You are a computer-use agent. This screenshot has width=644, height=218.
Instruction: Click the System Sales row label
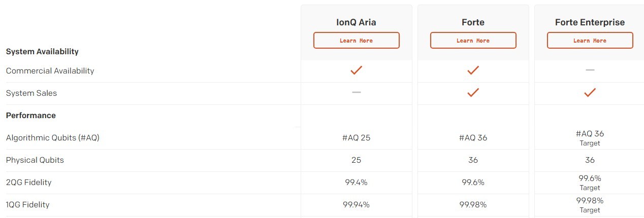coord(31,93)
